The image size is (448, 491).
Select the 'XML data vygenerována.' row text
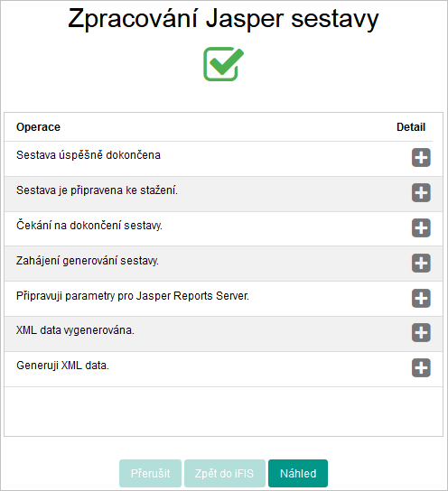pyautogui.click(x=75, y=330)
